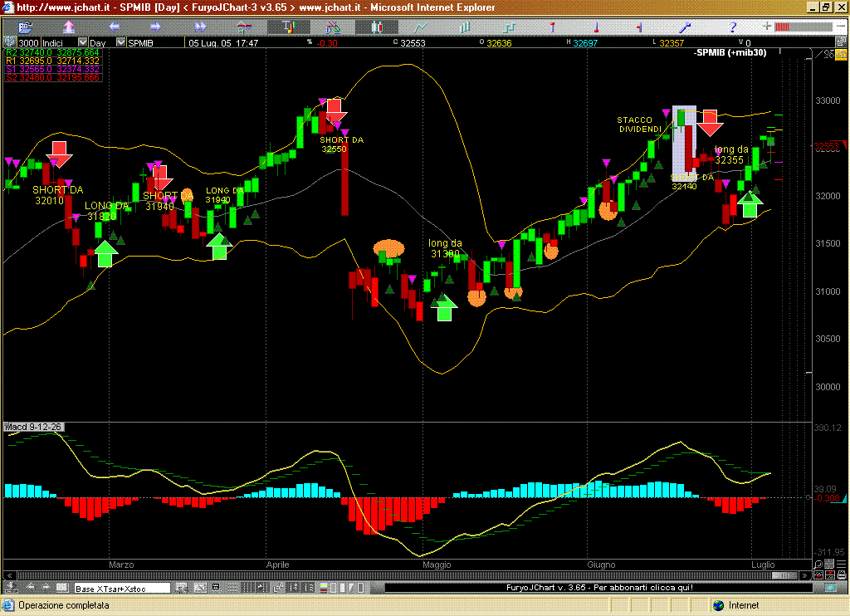This screenshot has height=616, width=850.
Task: Click the pink upload arrow icon
Action: point(69,27)
